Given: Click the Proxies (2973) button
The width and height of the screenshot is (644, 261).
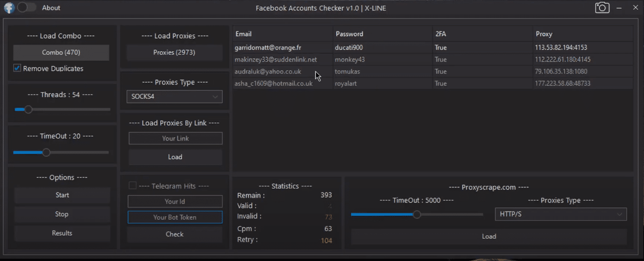Looking at the screenshot, I should point(175,53).
